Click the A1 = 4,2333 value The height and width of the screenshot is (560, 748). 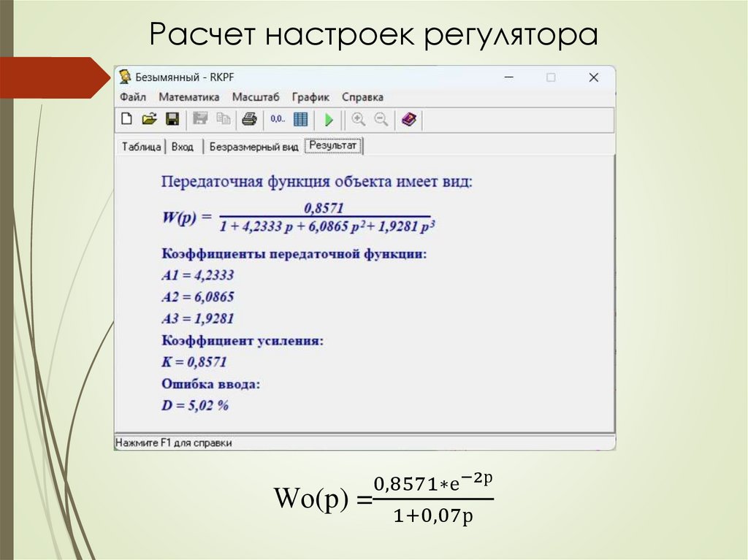pos(198,275)
